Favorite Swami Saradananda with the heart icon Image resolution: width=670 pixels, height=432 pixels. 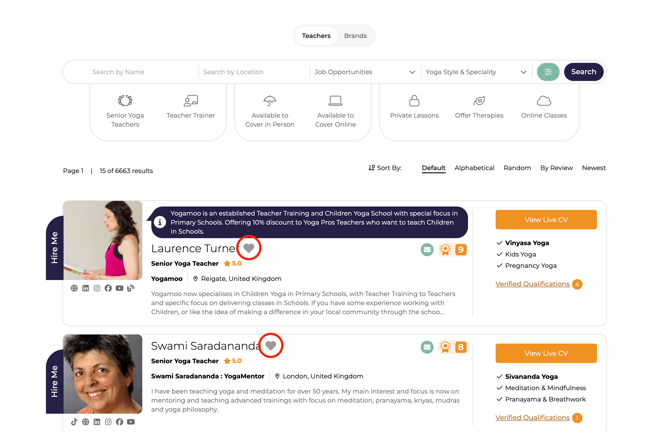(x=270, y=345)
